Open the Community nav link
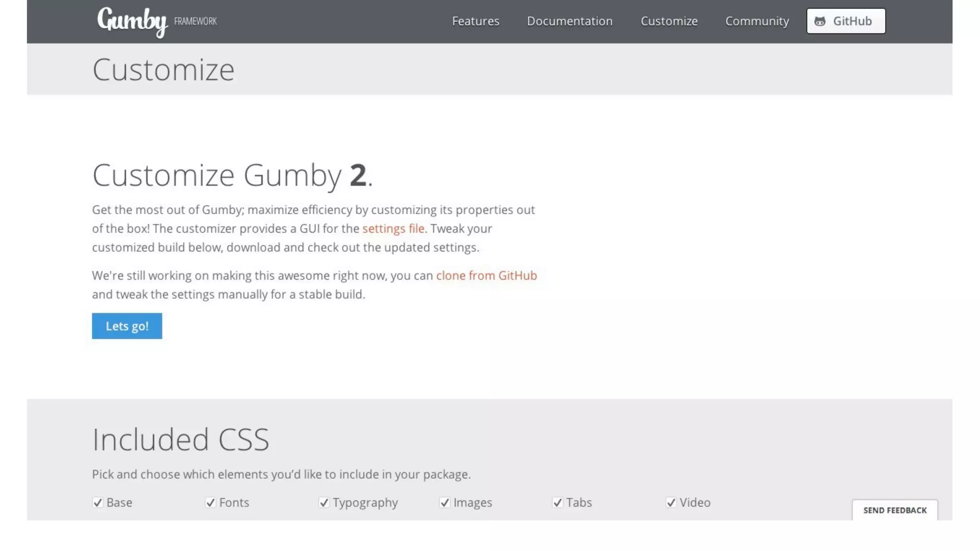 pos(757,21)
